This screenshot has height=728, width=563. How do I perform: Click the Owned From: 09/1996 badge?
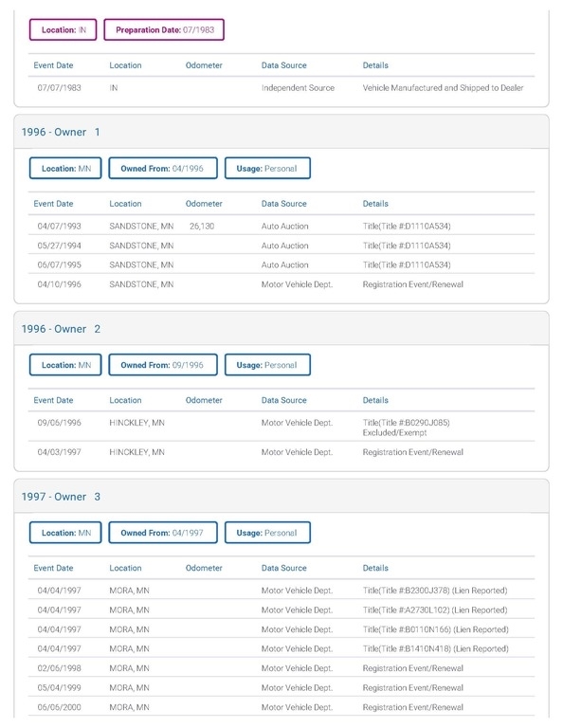coord(163,365)
